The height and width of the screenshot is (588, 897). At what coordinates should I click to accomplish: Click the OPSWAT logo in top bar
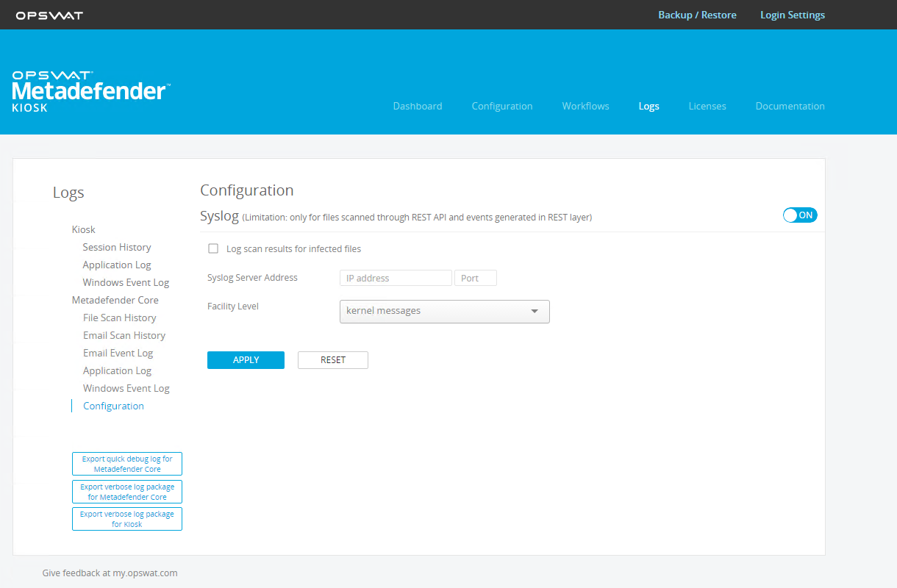click(49, 15)
